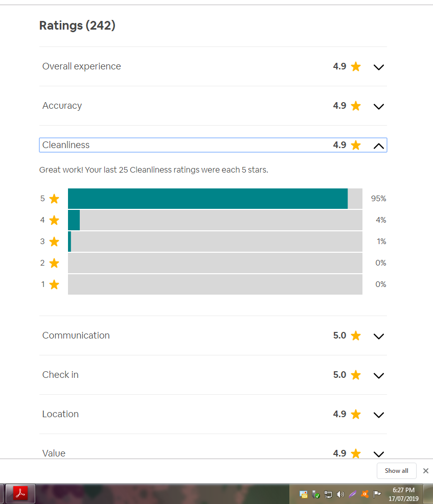Image resolution: width=433 pixels, height=504 pixels.
Task: Click the volume speaker tray icon
Action: tap(340, 494)
